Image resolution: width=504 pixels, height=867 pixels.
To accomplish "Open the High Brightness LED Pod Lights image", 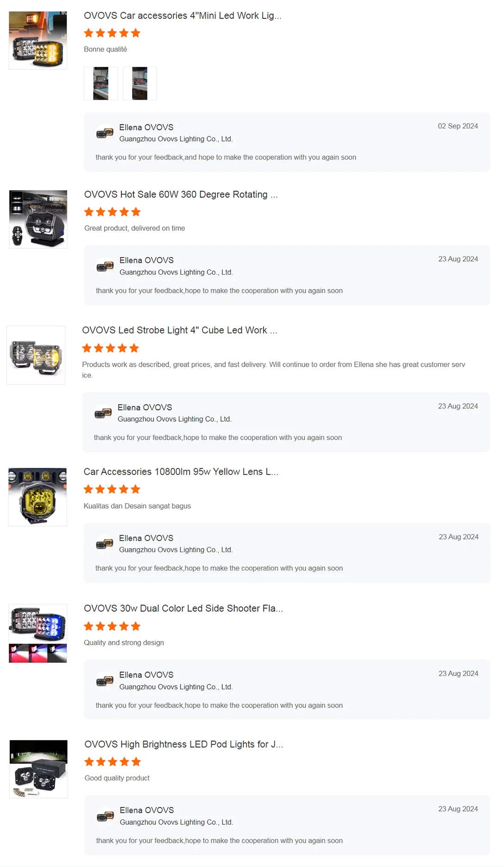I will 39,769.
